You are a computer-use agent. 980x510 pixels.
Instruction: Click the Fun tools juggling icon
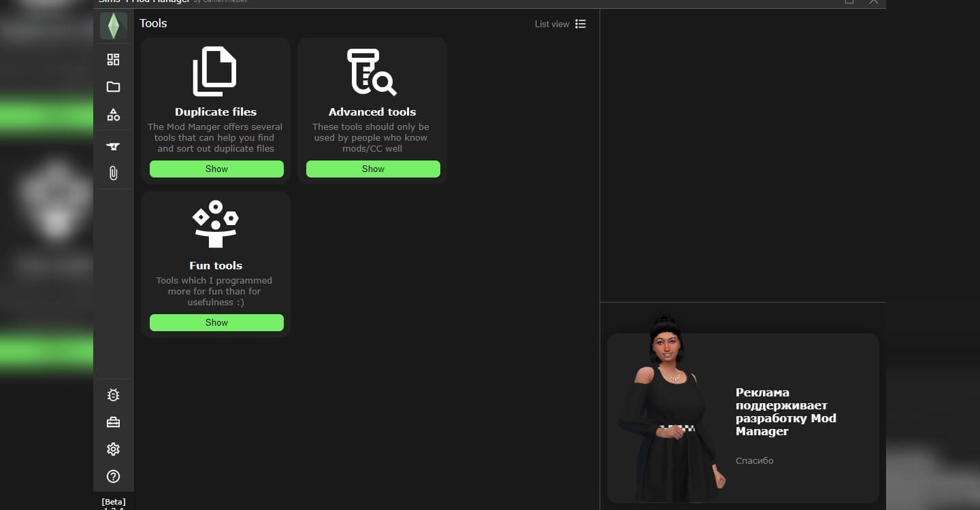(x=215, y=224)
